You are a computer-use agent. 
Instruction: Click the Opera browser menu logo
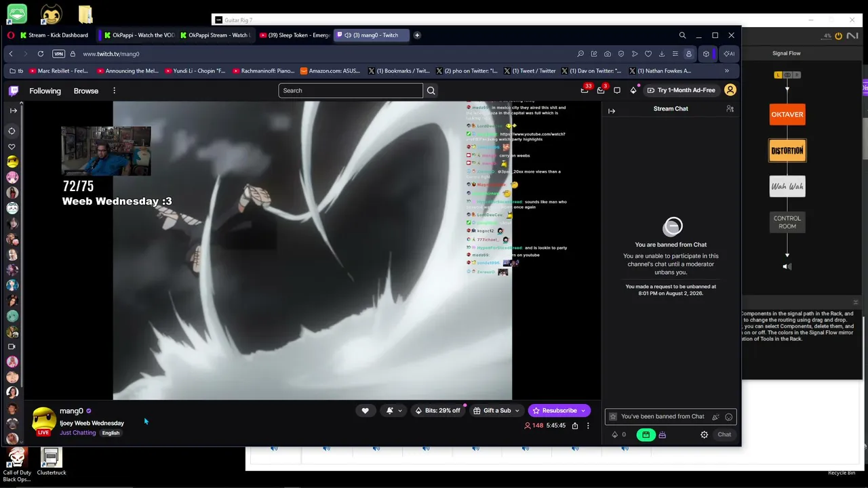tap(11, 35)
